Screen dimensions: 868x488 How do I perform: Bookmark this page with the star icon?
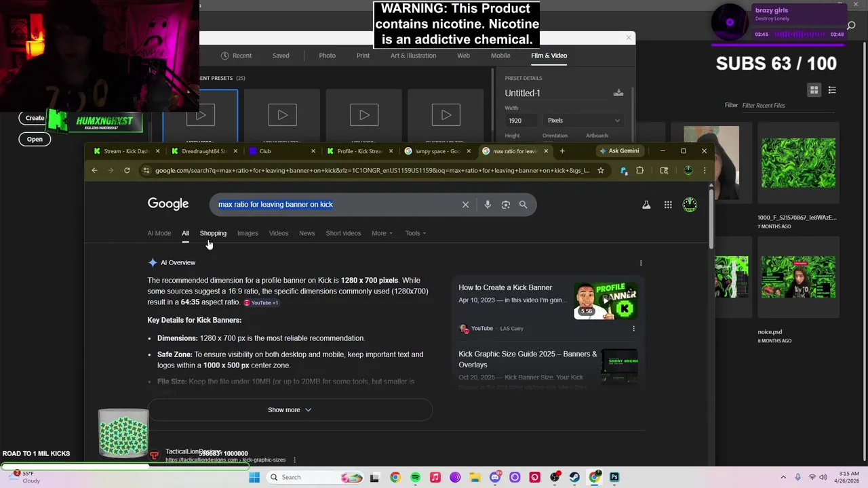click(600, 170)
